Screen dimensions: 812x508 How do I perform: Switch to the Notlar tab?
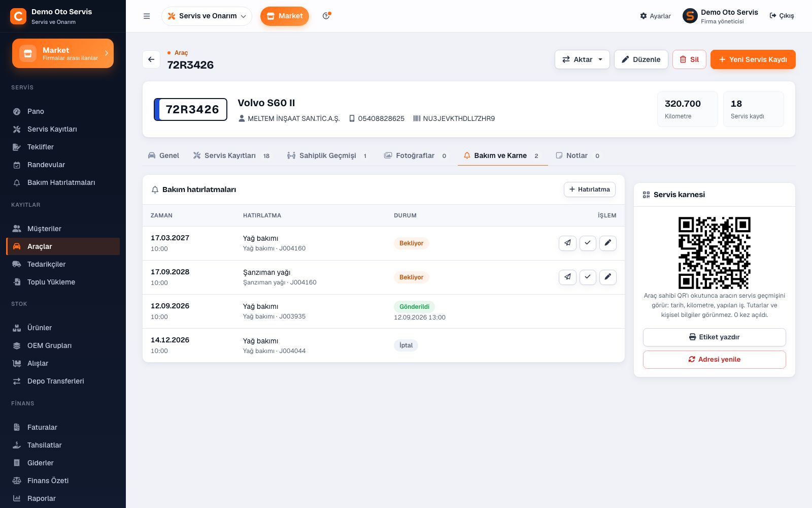pyautogui.click(x=578, y=155)
